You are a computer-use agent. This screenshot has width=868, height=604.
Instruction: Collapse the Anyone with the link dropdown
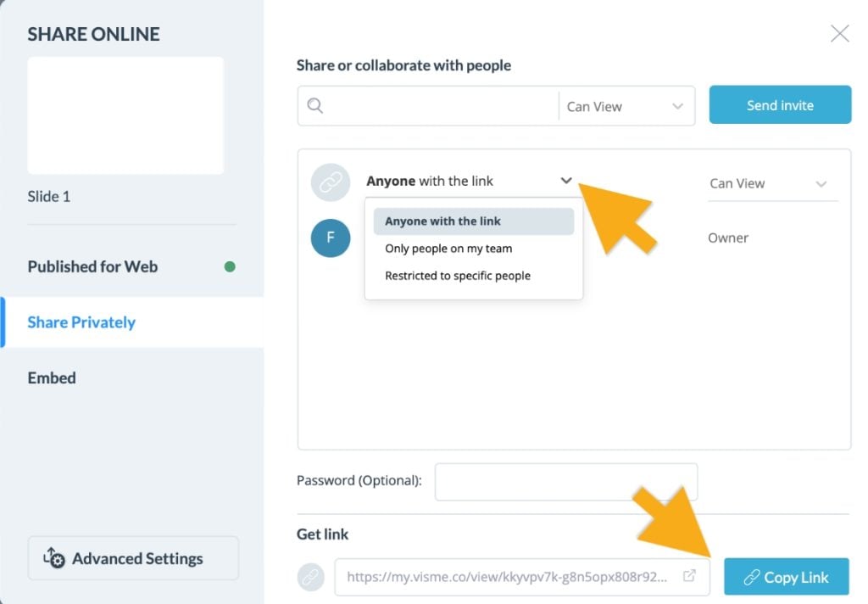coord(566,180)
